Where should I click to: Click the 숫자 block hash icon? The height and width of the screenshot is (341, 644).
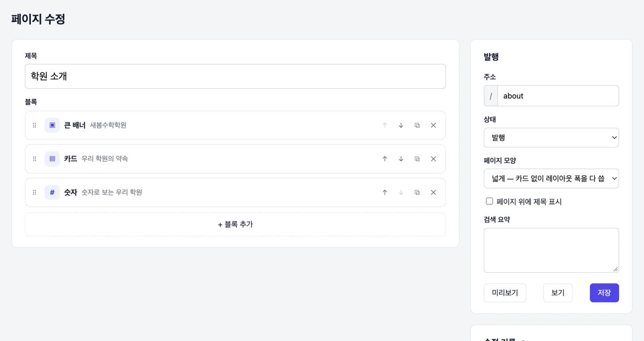[x=52, y=193]
